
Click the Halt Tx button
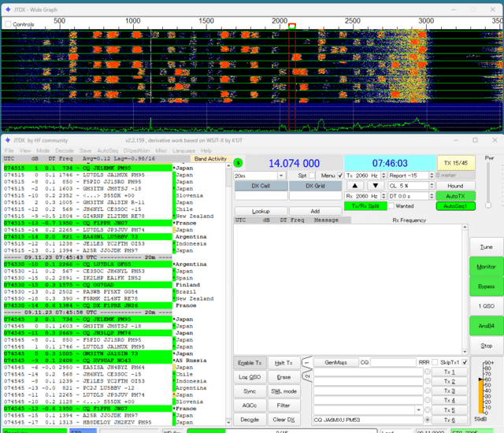click(283, 363)
